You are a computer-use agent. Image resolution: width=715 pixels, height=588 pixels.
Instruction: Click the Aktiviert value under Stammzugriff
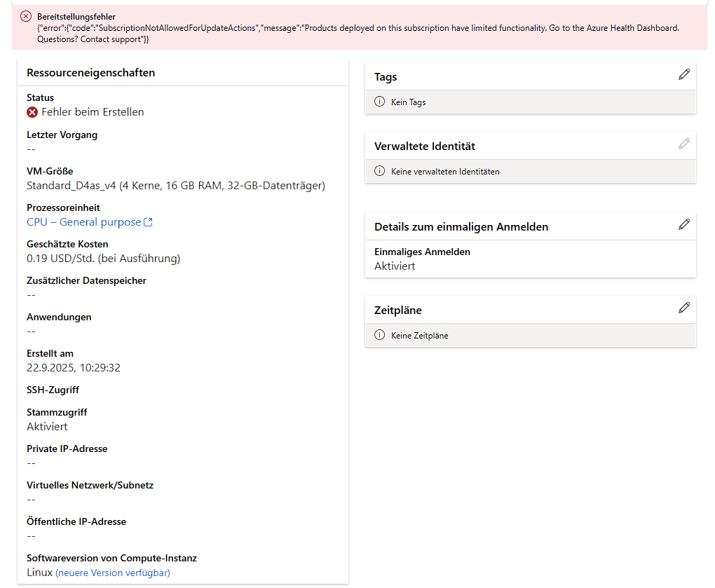(47, 427)
